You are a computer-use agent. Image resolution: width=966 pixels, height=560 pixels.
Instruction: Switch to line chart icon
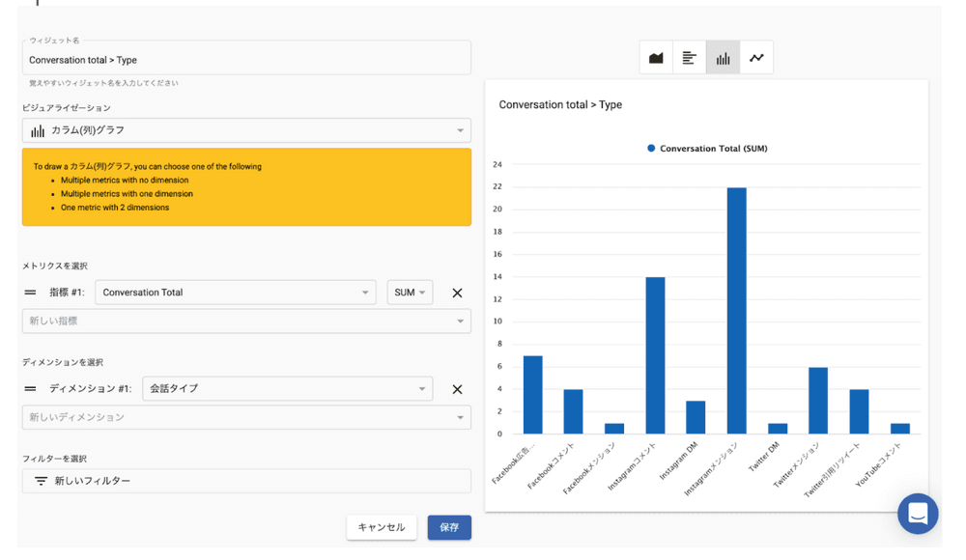tap(756, 58)
